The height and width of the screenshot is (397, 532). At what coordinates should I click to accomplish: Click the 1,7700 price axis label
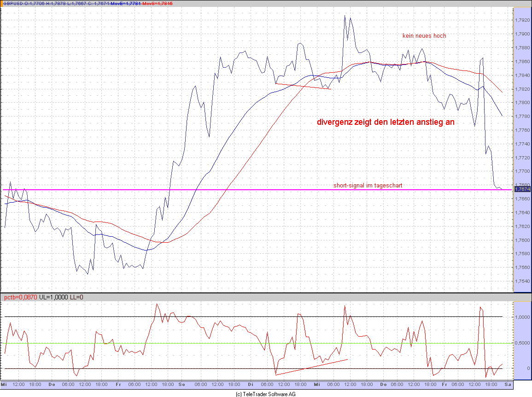pyautogui.click(x=522, y=171)
